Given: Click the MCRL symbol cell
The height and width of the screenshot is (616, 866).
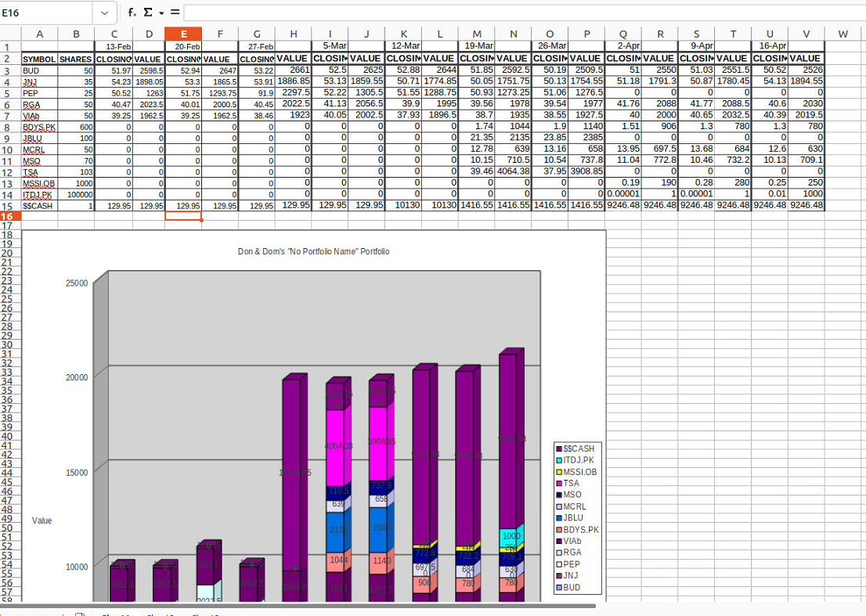Looking at the screenshot, I should (39, 149).
